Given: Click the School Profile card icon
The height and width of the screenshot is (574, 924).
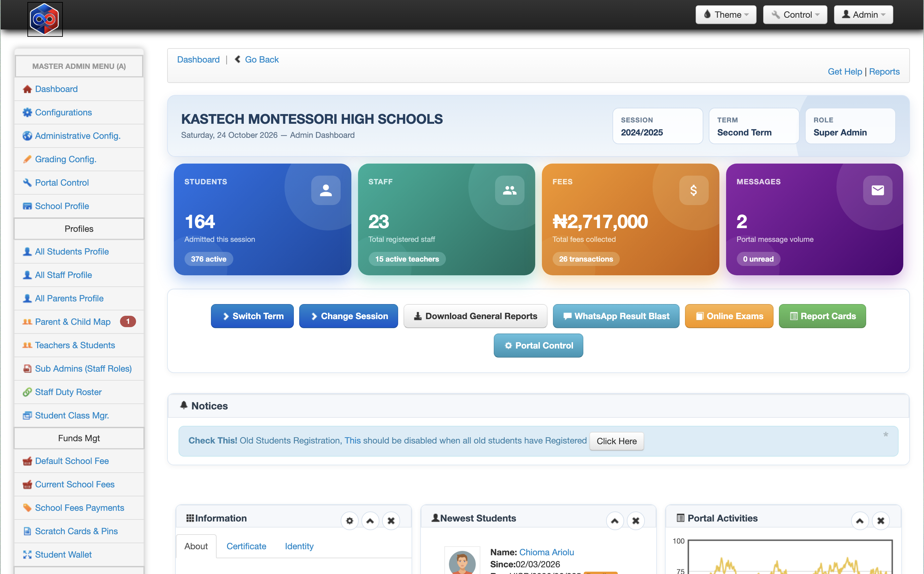Looking at the screenshot, I should 27,206.
